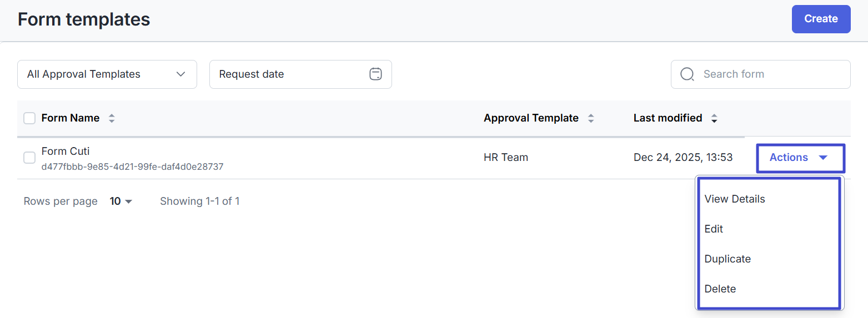Toggle the select-all header checkbox
868x318 pixels.
[29, 118]
